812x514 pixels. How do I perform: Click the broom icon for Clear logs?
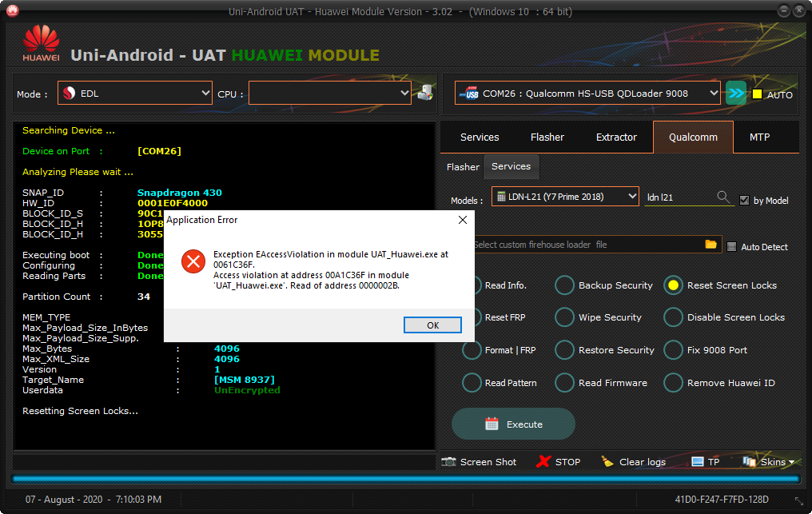coord(607,462)
